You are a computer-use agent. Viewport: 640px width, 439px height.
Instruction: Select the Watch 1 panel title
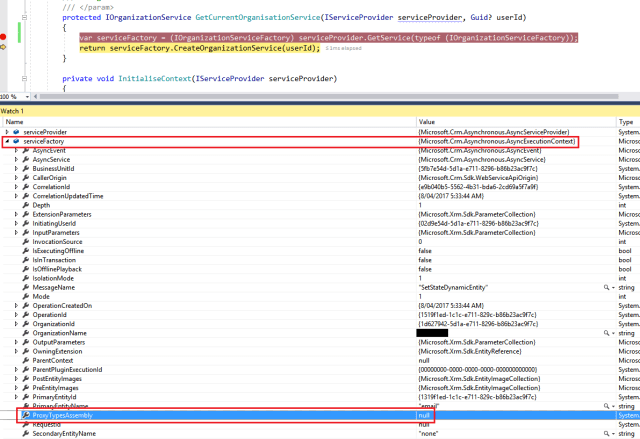pos(15,110)
